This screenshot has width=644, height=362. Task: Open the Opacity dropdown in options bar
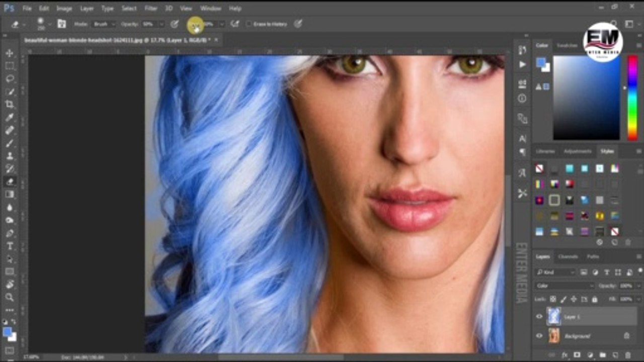(162, 24)
